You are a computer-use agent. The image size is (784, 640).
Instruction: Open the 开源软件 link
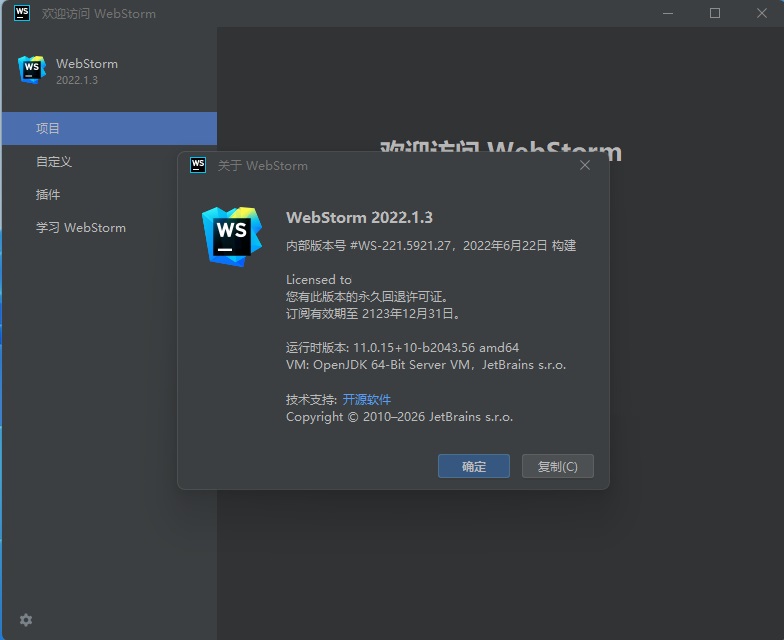(366, 400)
